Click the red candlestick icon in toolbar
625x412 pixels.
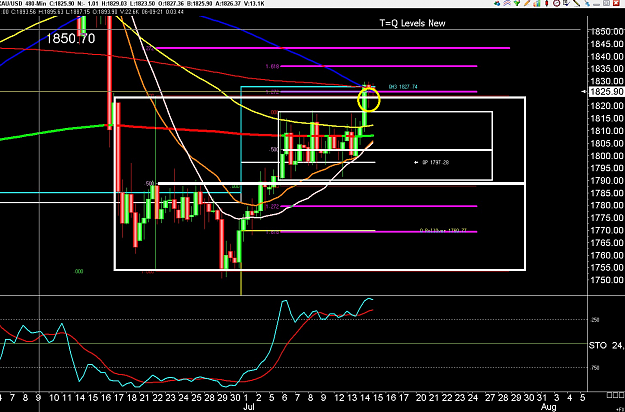click(x=546, y=3)
